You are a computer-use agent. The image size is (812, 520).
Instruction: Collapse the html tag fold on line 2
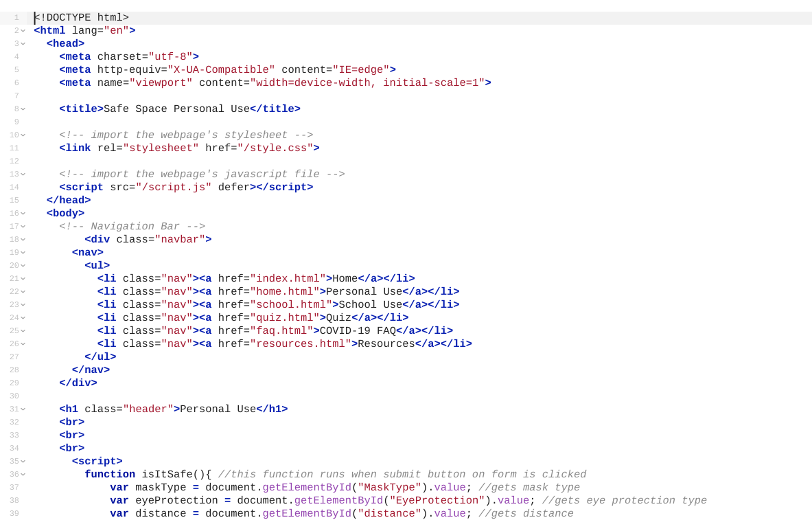[x=23, y=31]
